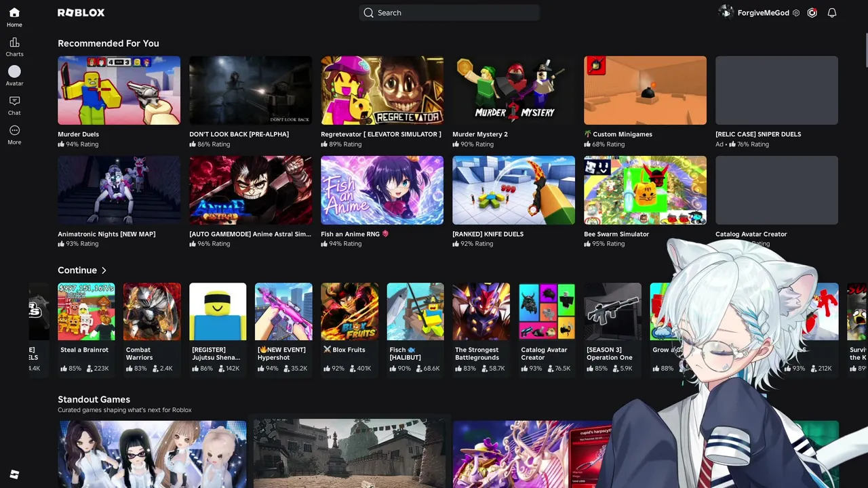Open the Murder Duels thumbnail

[119, 90]
